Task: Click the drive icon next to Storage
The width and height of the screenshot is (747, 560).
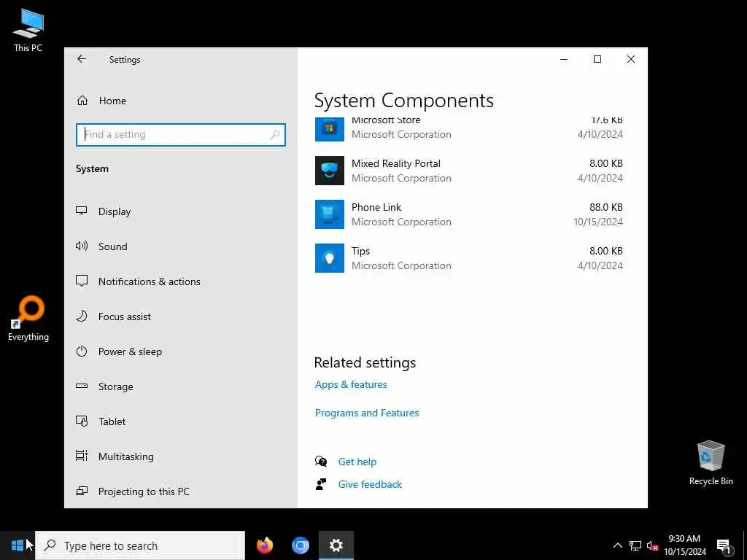Action: [x=82, y=386]
